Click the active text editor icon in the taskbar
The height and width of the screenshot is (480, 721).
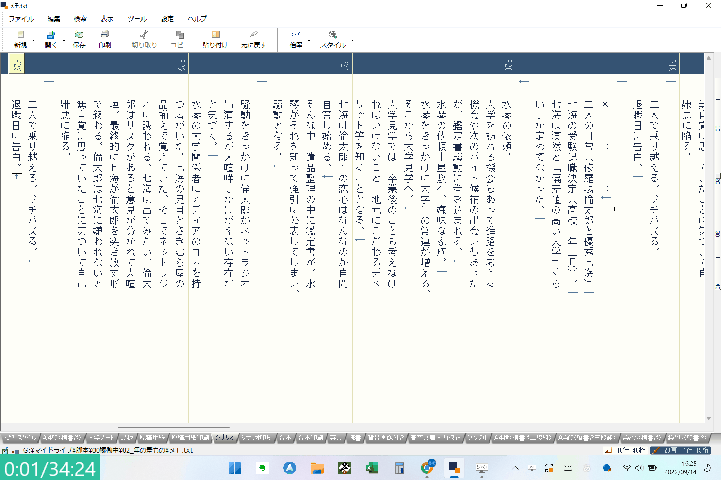pyautogui.click(x=454, y=468)
